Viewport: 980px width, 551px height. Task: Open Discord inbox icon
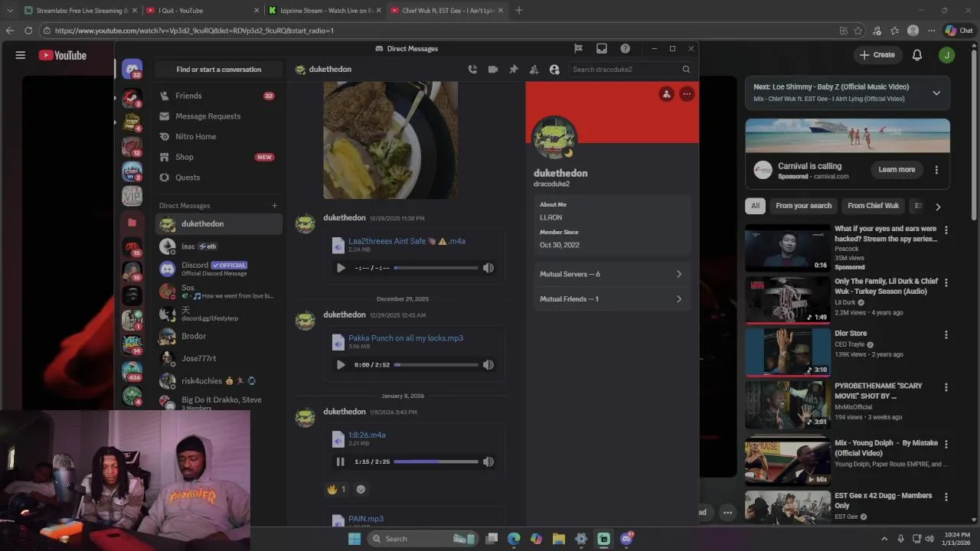602,48
